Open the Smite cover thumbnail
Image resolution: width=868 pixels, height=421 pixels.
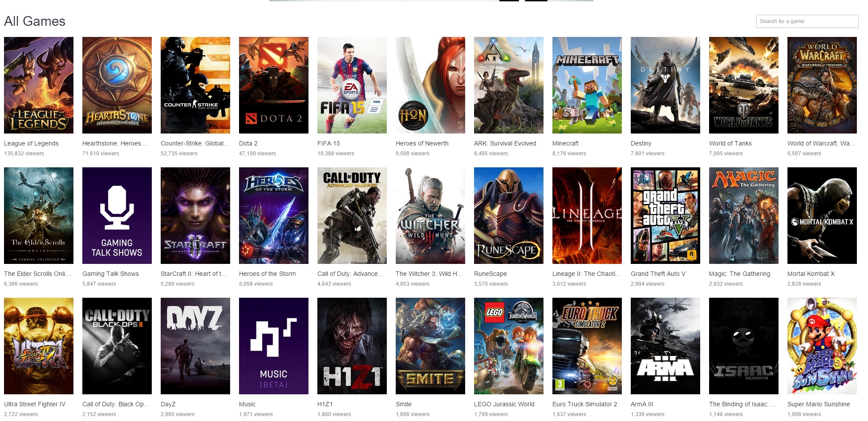[430, 346]
